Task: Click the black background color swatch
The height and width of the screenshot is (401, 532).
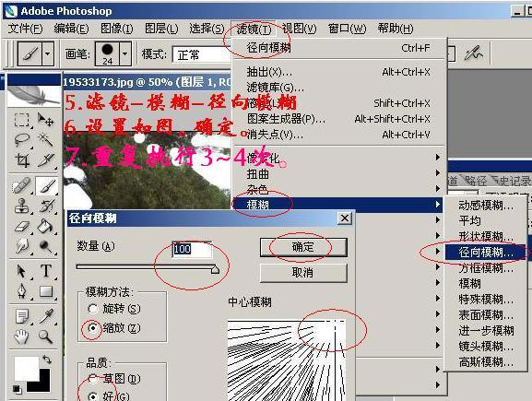Action: [x=43, y=386]
